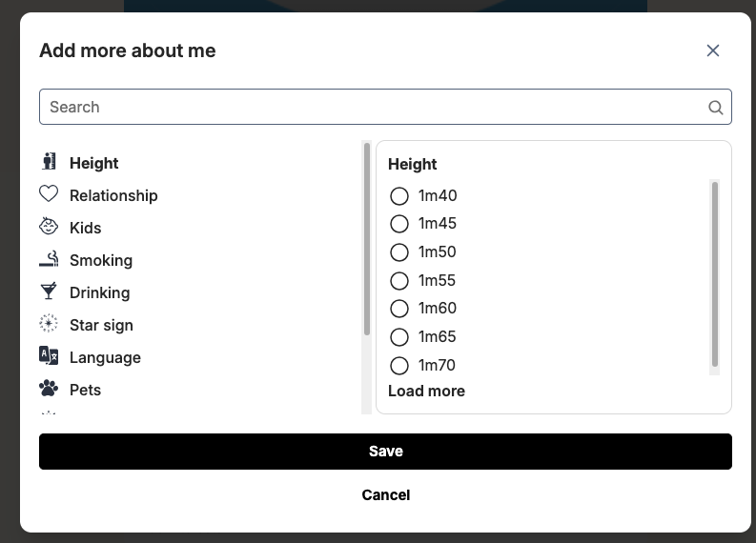The height and width of the screenshot is (543, 756).
Task: Focus the Search input field
Action: pyautogui.click(x=372, y=108)
